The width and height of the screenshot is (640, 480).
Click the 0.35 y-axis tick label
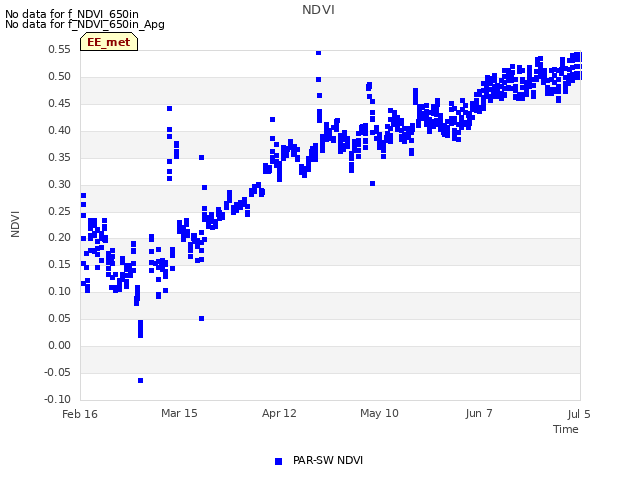(60, 157)
